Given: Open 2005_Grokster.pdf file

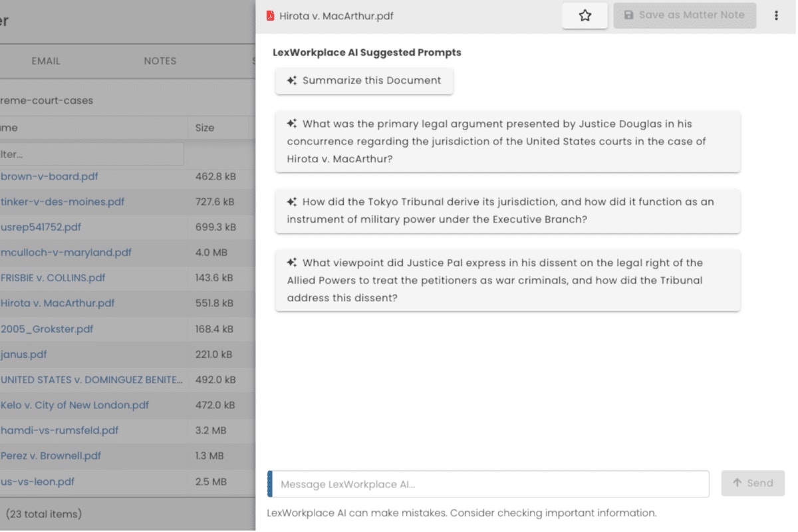Looking at the screenshot, I should (x=47, y=329).
